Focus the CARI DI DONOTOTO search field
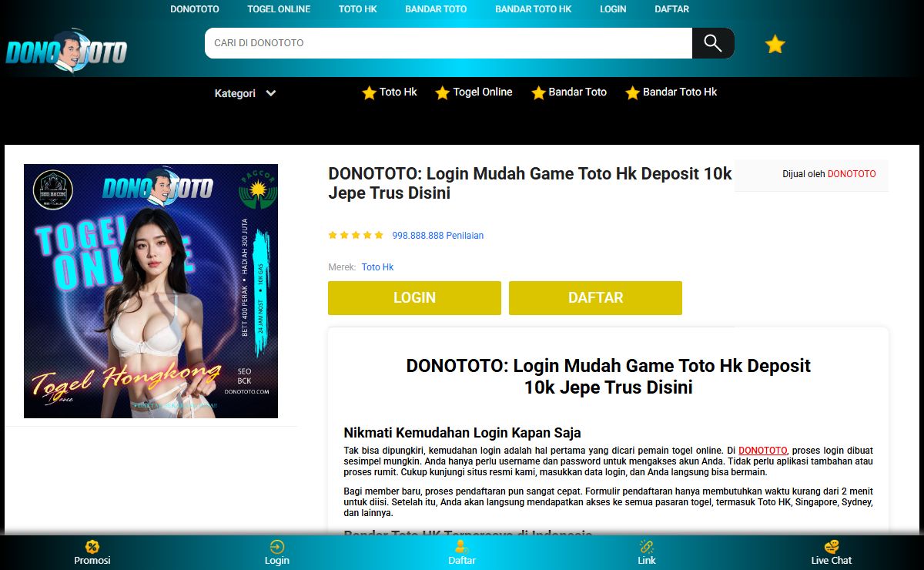 pyautogui.click(x=448, y=43)
